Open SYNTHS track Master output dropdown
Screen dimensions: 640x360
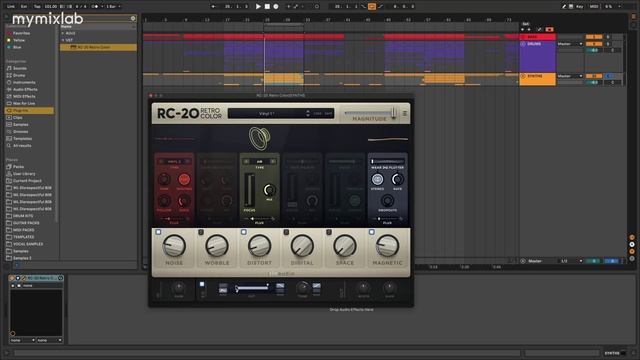click(x=570, y=76)
